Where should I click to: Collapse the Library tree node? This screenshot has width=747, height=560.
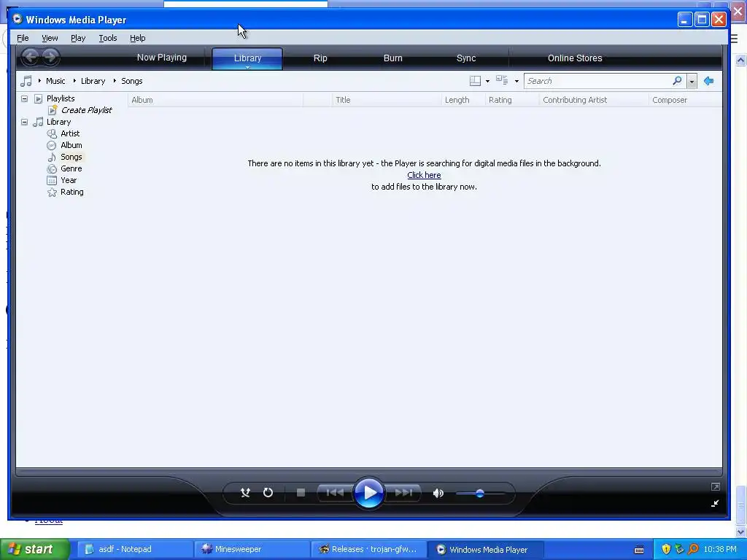point(24,122)
